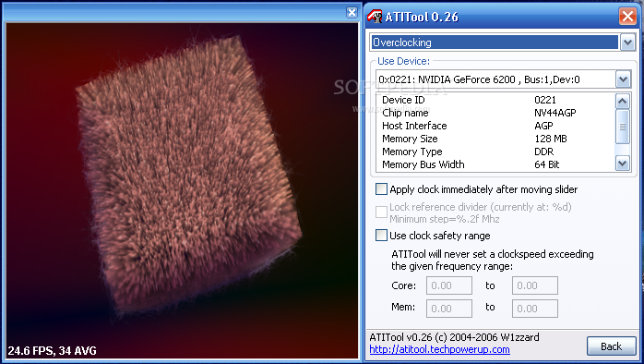
Task: Select the Memory Size row
Action: pyautogui.click(x=495, y=139)
